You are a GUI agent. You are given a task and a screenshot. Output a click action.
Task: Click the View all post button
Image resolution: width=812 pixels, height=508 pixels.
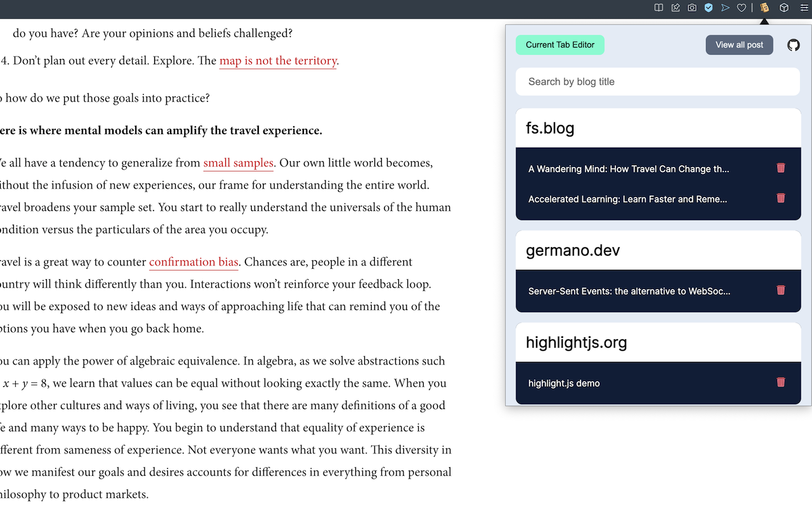(740, 45)
